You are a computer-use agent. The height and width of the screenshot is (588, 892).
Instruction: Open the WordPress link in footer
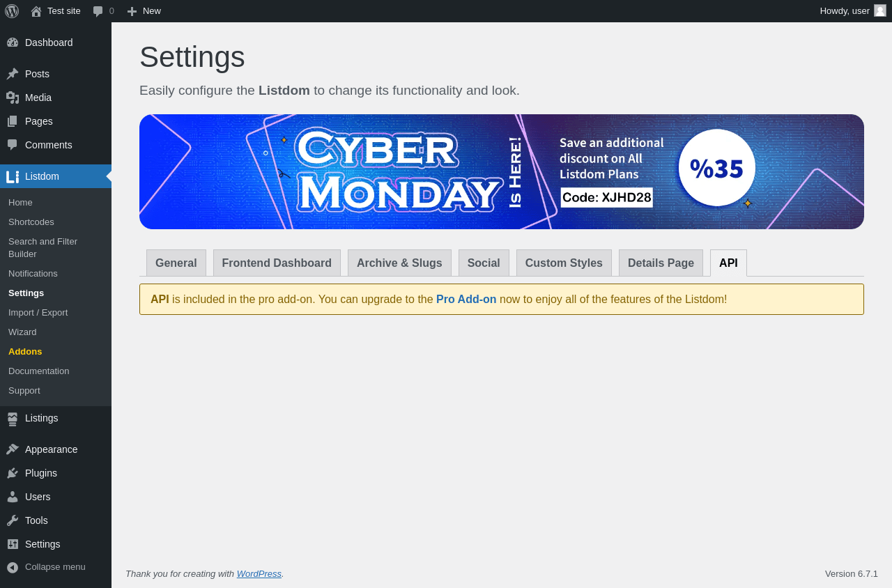[x=259, y=573]
